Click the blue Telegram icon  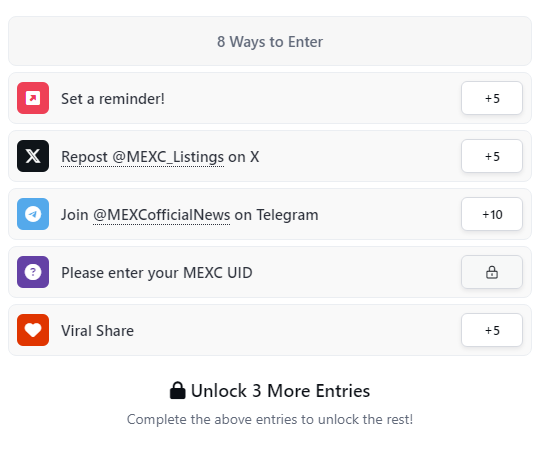click(33, 214)
